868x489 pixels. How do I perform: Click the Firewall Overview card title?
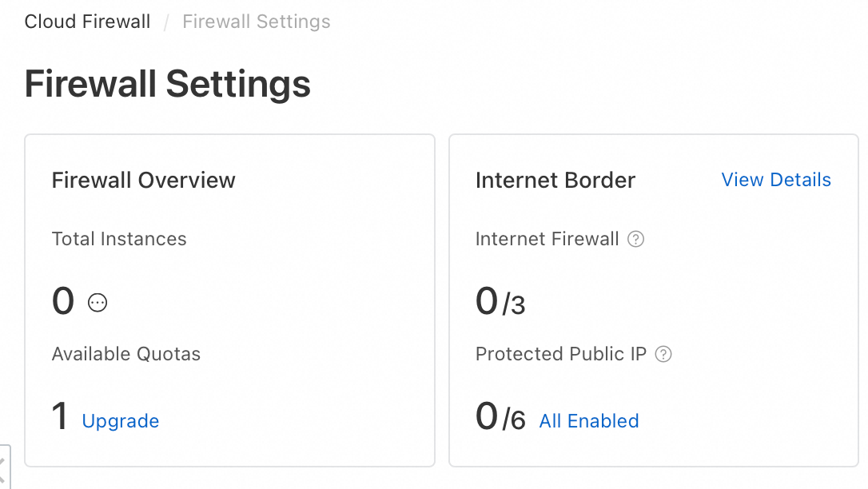pyautogui.click(x=144, y=180)
